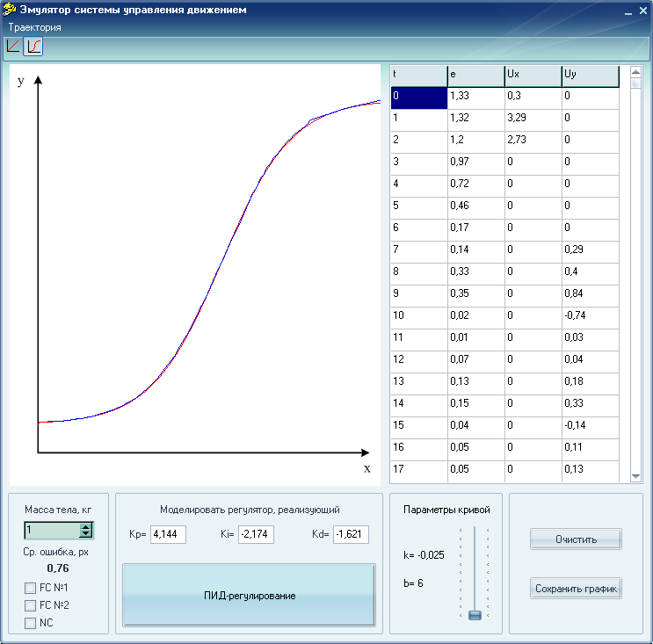The height and width of the screenshot is (644, 653).
Task: Select Uy cell 0,29 in row 7
Action: tap(591, 252)
